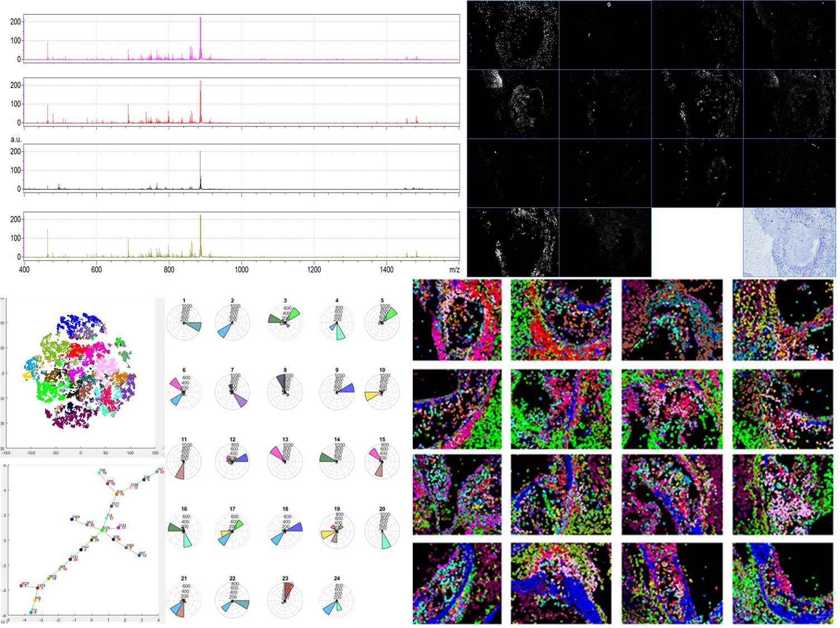Choose polar plot number 20
This screenshot has height=628, width=840.
[x=382, y=531]
